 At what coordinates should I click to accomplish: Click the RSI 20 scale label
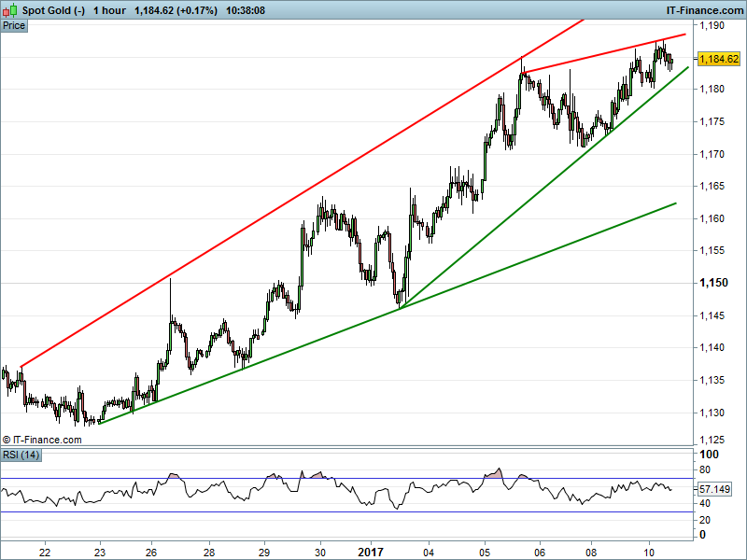(x=705, y=520)
